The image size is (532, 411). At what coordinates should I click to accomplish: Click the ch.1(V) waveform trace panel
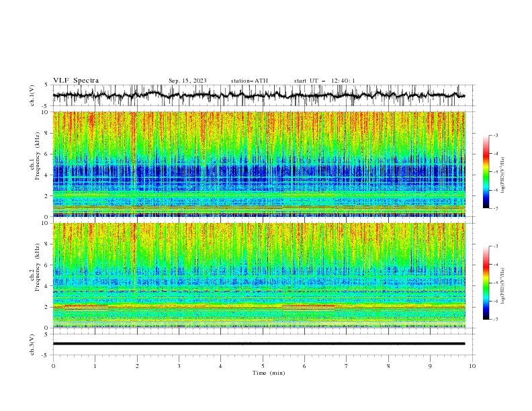point(264,95)
